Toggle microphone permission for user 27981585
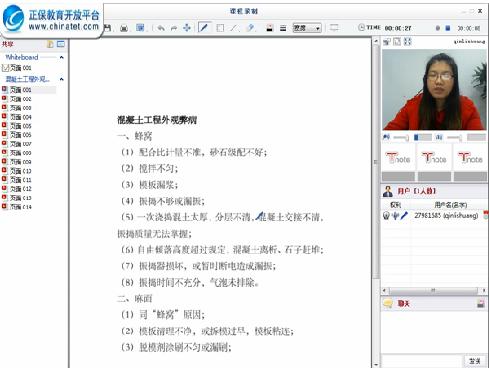This screenshot has width=489, height=368. [395, 216]
